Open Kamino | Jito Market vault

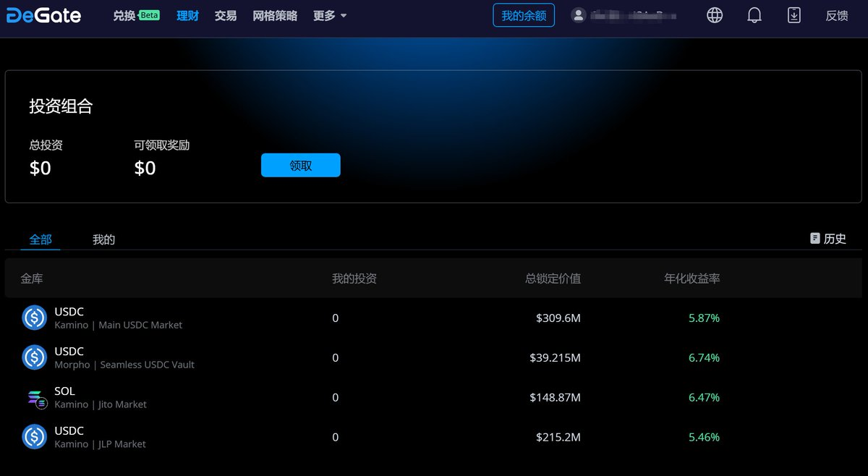433,397
